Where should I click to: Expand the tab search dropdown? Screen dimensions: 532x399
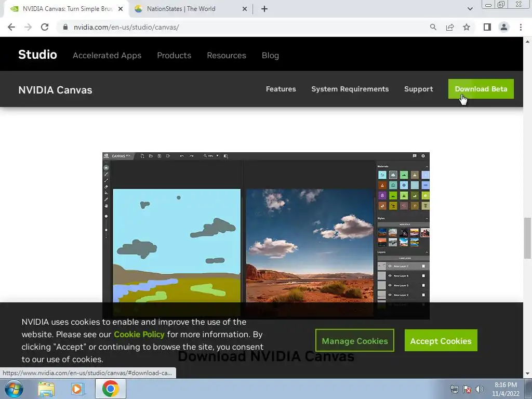[470, 9]
